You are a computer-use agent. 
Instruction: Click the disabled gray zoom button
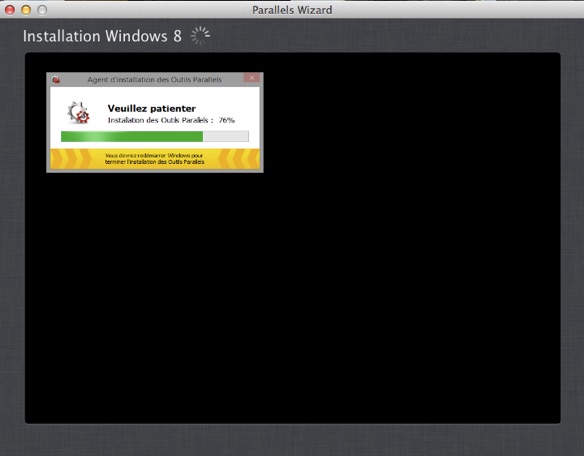42,10
